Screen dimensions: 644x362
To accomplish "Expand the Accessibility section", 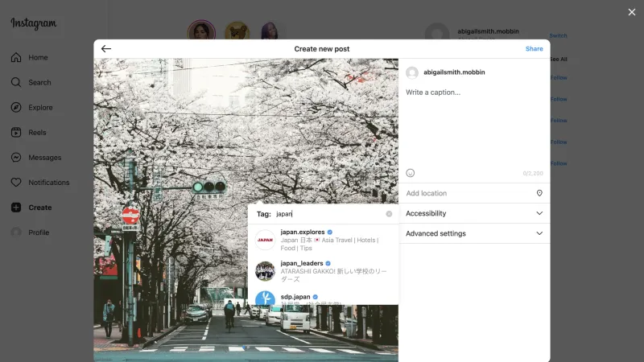I will tap(474, 213).
